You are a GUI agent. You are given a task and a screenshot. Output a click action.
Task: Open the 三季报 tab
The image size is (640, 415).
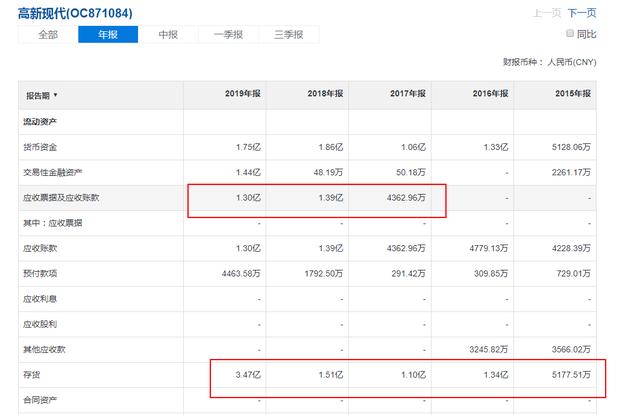point(289,35)
